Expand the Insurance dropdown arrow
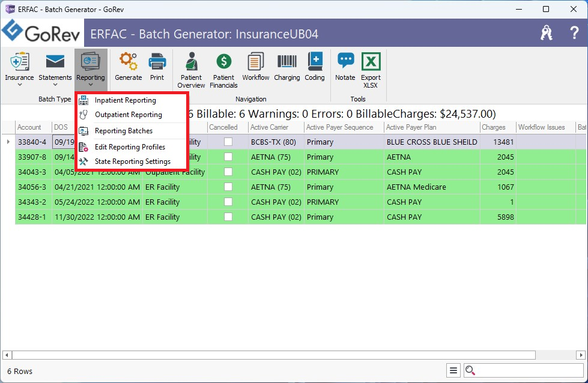 pos(19,85)
